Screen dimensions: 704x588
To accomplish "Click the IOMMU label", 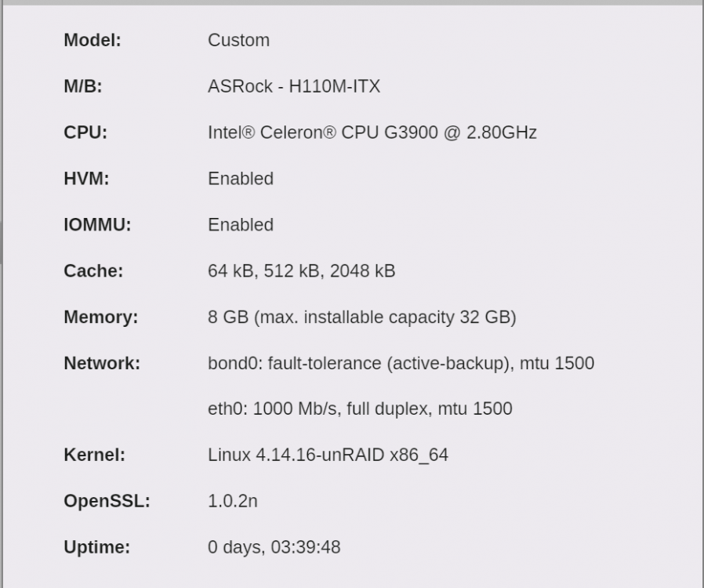I will coord(97,225).
